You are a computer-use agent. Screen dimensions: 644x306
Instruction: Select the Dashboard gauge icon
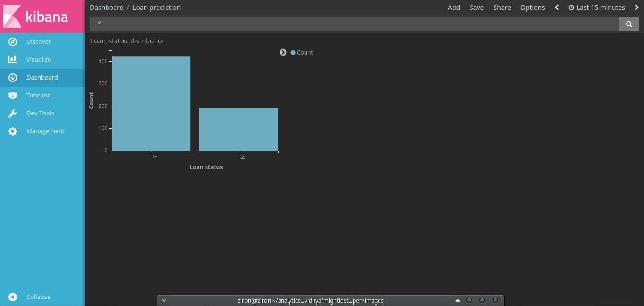coord(13,78)
